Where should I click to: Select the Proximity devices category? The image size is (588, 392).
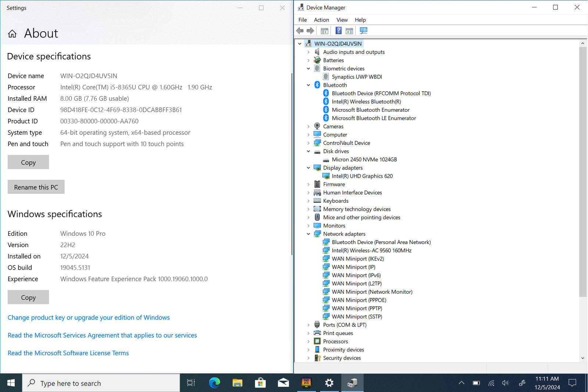[344, 350]
